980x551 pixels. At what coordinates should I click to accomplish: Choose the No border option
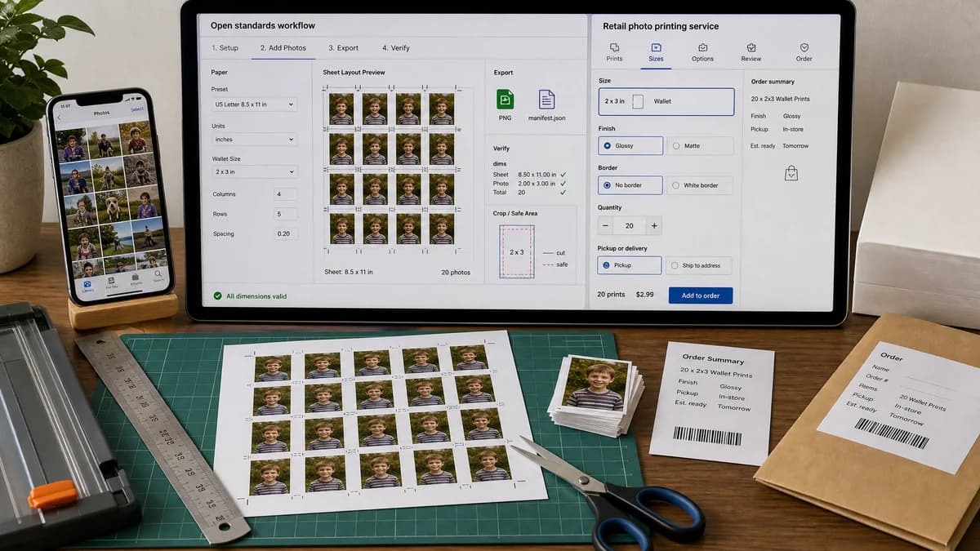click(x=630, y=185)
